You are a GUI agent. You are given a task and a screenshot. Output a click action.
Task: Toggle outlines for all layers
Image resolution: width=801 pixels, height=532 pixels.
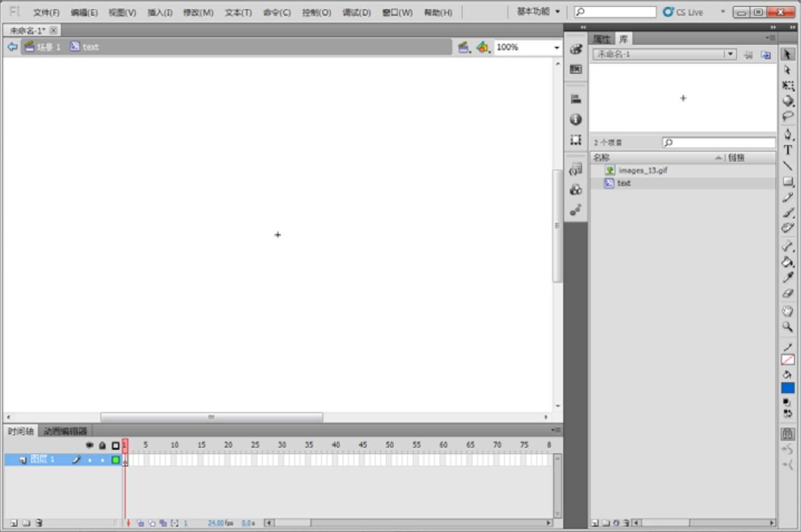coord(115,445)
